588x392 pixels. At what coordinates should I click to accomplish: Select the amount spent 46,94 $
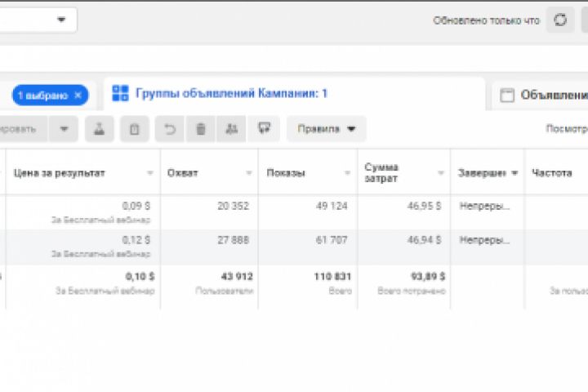click(x=425, y=240)
